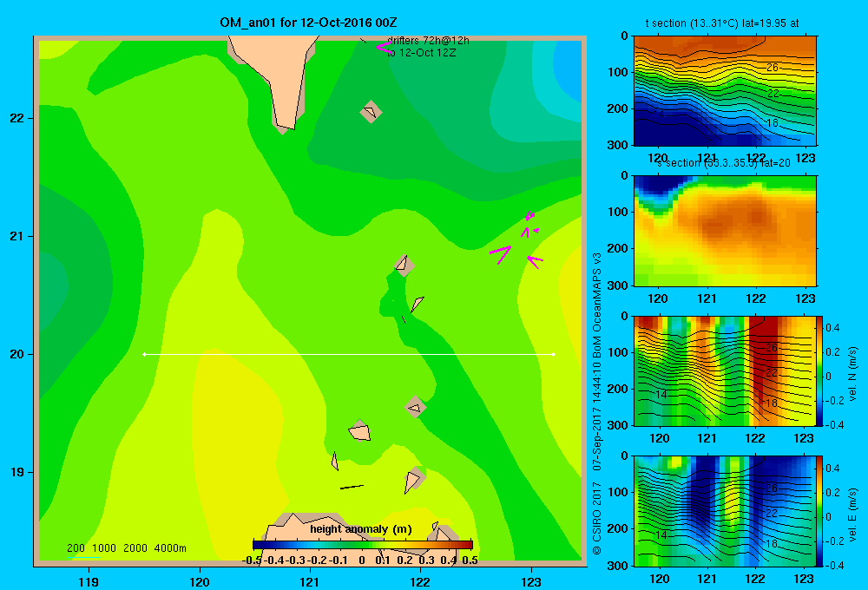Screen dimensions: 868x590
Task: Click "0.4" on the vel. N color scale
Action: (x=832, y=328)
